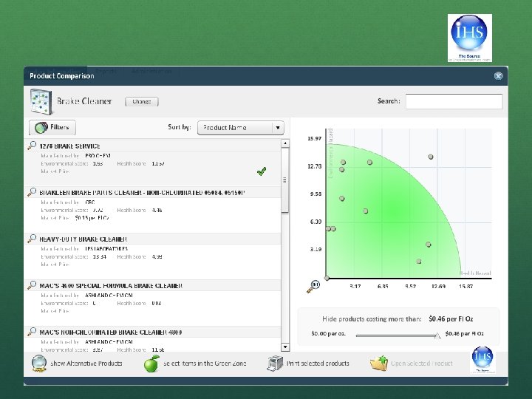Select the 1274 BRAKE SERVICE row title
This screenshot has height=399, width=532.
69,146
